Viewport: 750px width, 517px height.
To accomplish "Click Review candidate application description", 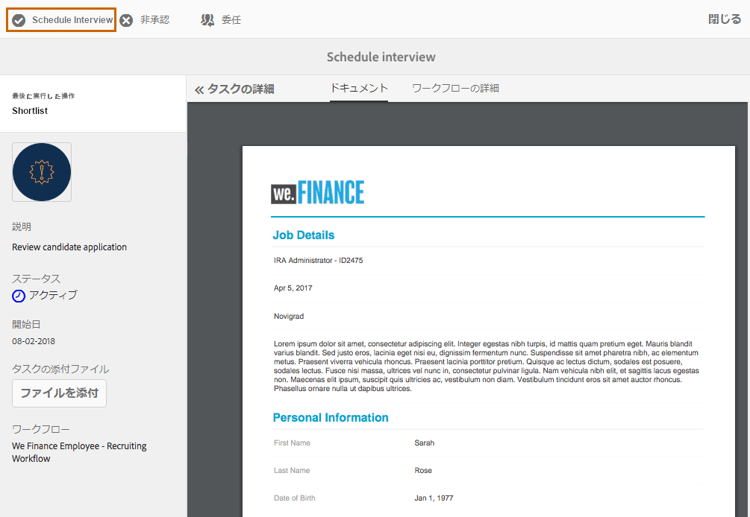I will pyautogui.click(x=69, y=247).
